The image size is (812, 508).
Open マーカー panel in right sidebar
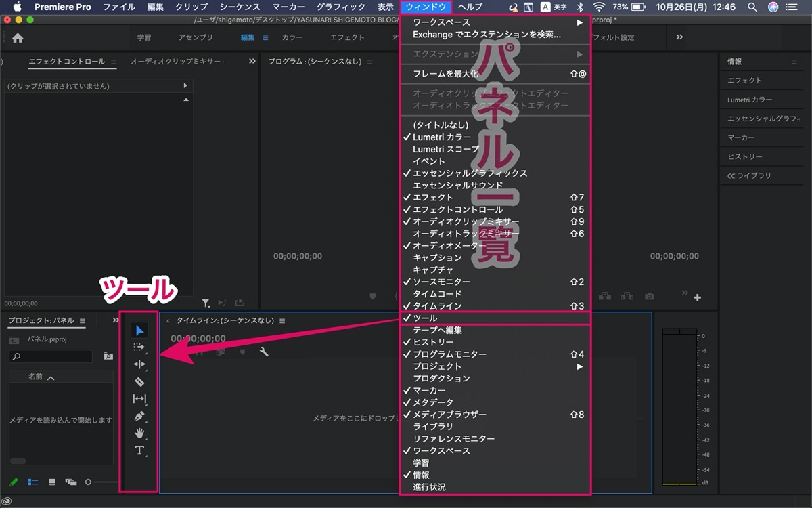coord(741,137)
